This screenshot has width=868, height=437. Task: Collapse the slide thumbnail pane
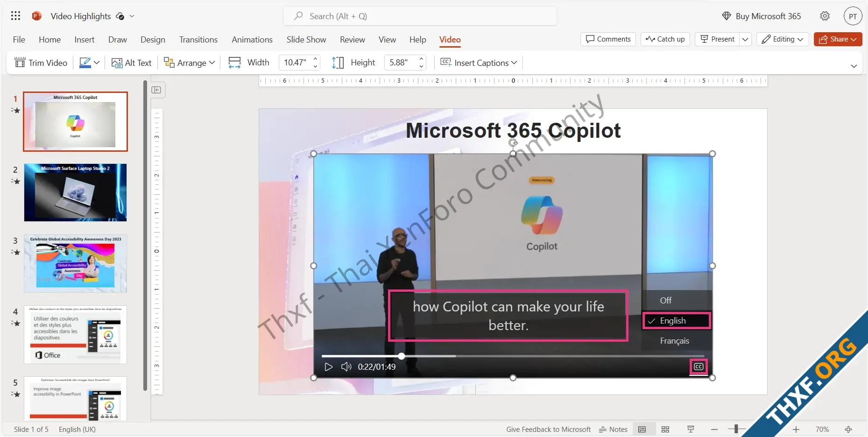[156, 90]
